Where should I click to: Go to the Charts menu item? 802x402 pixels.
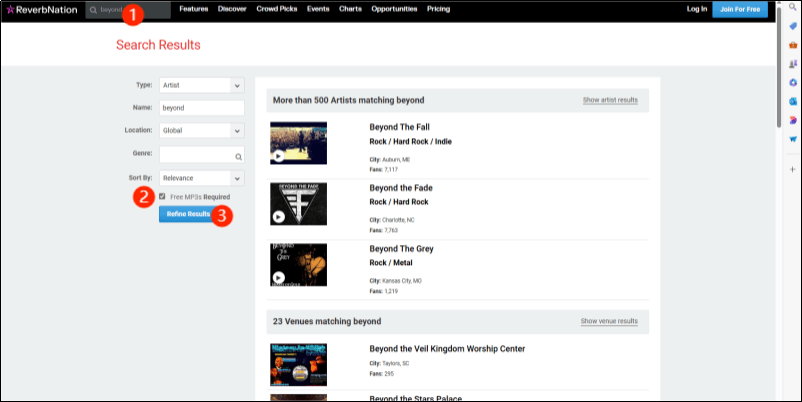point(350,9)
